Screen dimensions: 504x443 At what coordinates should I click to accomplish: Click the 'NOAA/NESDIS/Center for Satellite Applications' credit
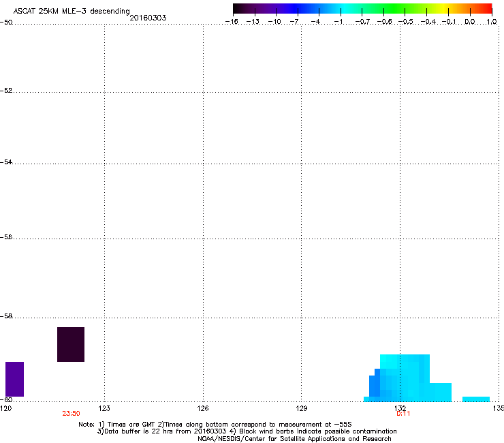coord(294,439)
